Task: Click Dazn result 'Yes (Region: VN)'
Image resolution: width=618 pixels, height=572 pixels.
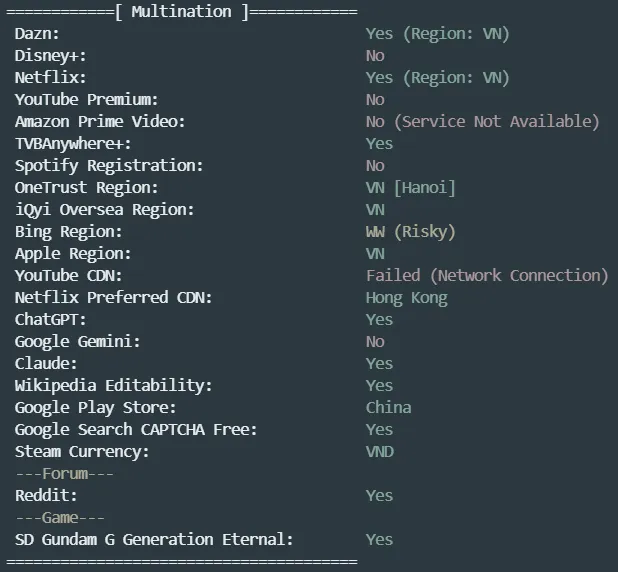Action: click(x=437, y=34)
